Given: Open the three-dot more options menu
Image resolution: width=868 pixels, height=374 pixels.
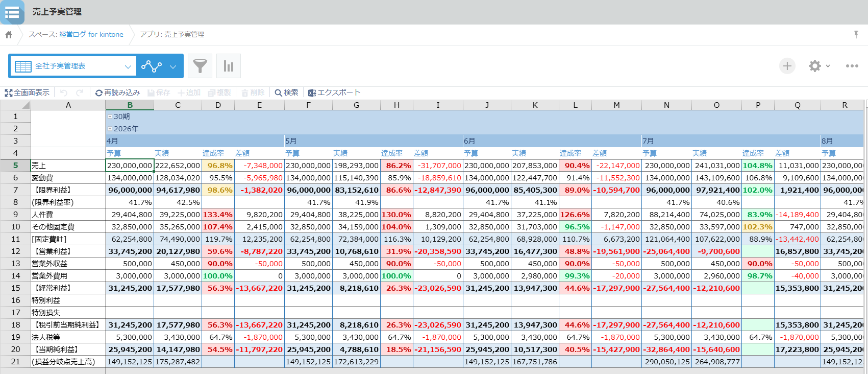Looking at the screenshot, I should pos(852,66).
